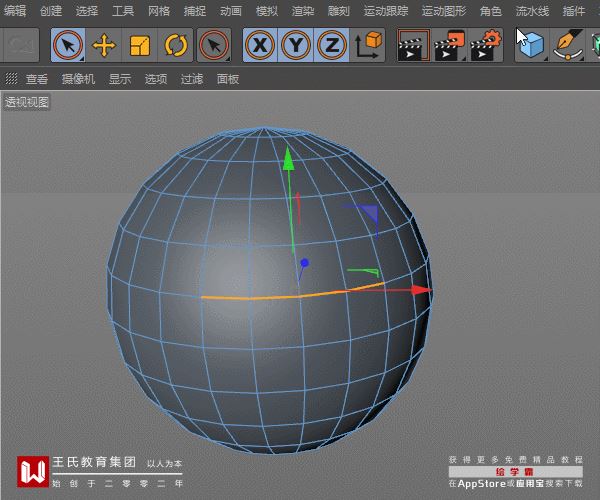Select the Live Selection arrow tool
The image size is (600, 500).
[x=68, y=45]
